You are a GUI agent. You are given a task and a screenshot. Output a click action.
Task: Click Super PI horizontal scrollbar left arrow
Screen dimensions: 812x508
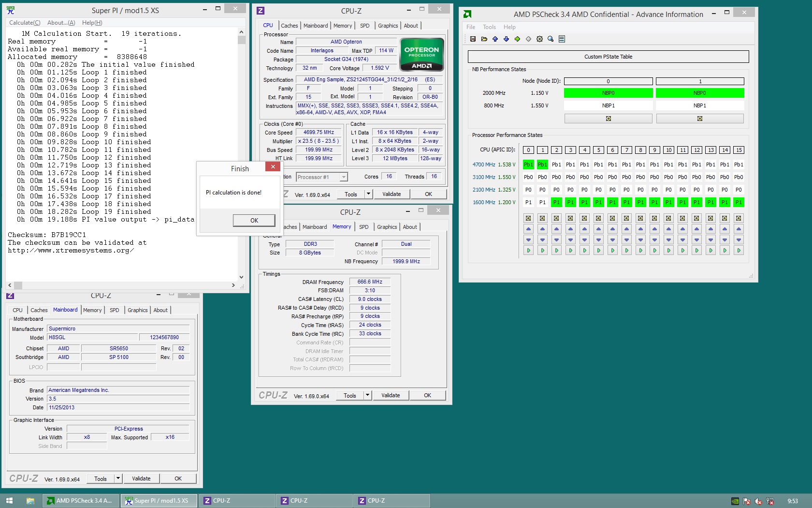pyautogui.click(x=10, y=285)
